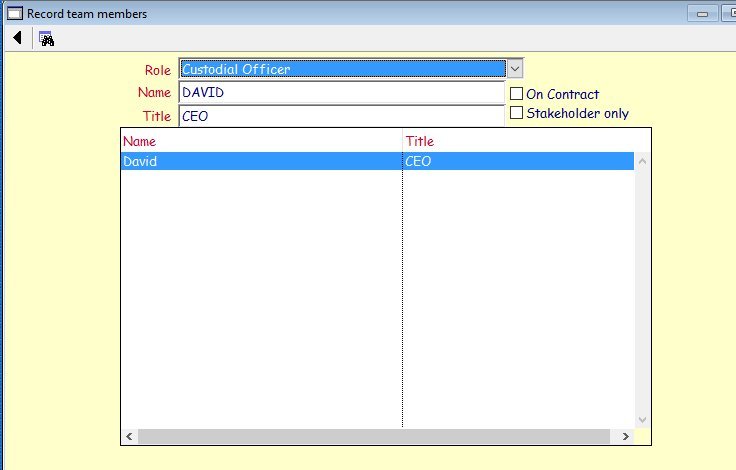
Task: Click the horizontal scrollbar right arrow
Action: click(626, 437)
